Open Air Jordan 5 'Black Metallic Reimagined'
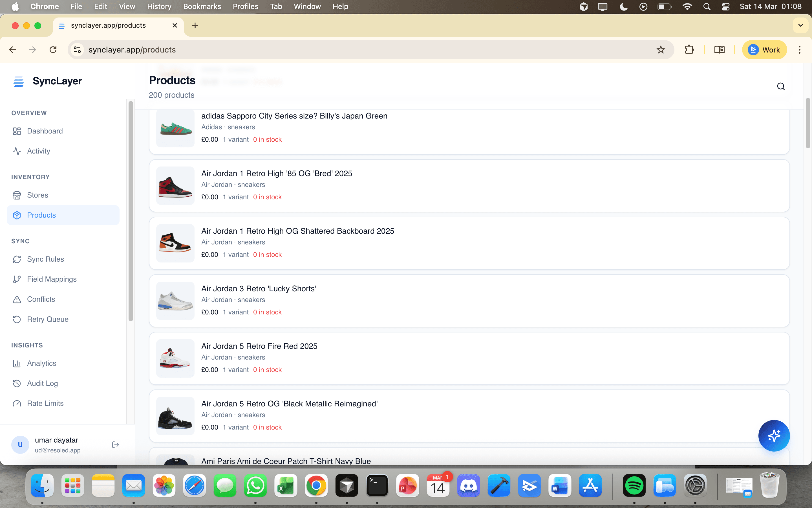The width and height of the screenshot is (812, 508). pos(469,416)
